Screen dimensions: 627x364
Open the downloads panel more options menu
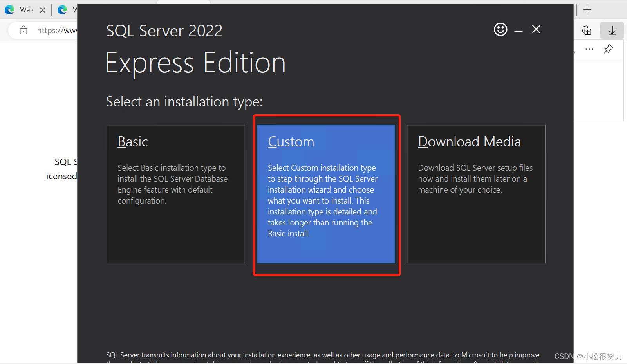(x=589, y=49)
